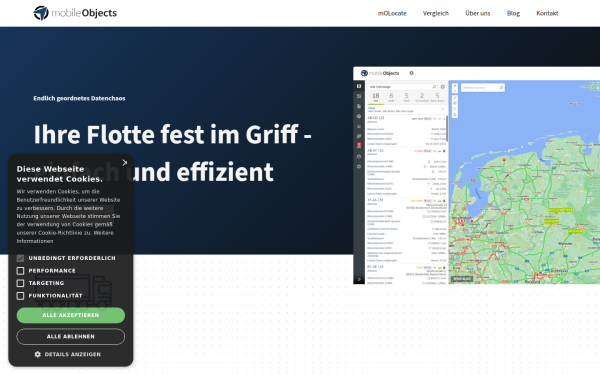The height and width of the screenshot is (375, 600).
Task: Enable the Funktionalität cookies checkbox
Action: pos(20,296)
